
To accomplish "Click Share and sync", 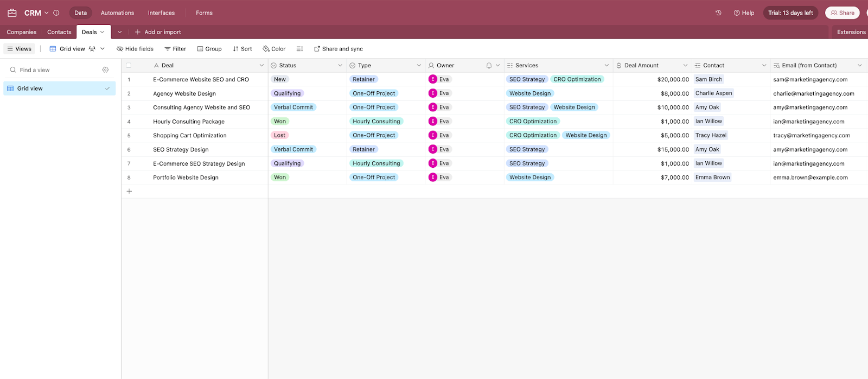I will (x=339, y=49).
